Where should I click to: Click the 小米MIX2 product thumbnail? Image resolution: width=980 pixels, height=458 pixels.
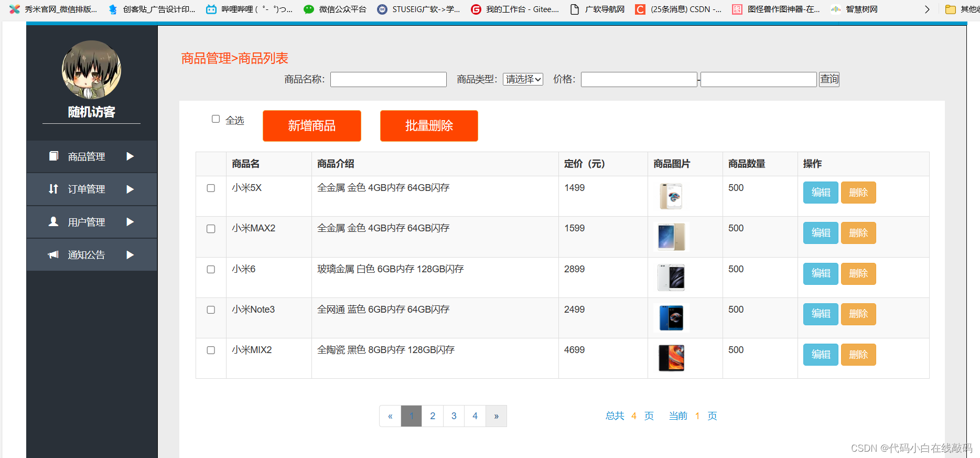671,358
